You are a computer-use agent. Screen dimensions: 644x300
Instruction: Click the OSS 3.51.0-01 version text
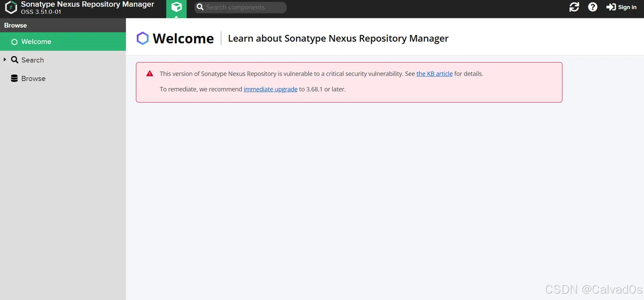41,12
